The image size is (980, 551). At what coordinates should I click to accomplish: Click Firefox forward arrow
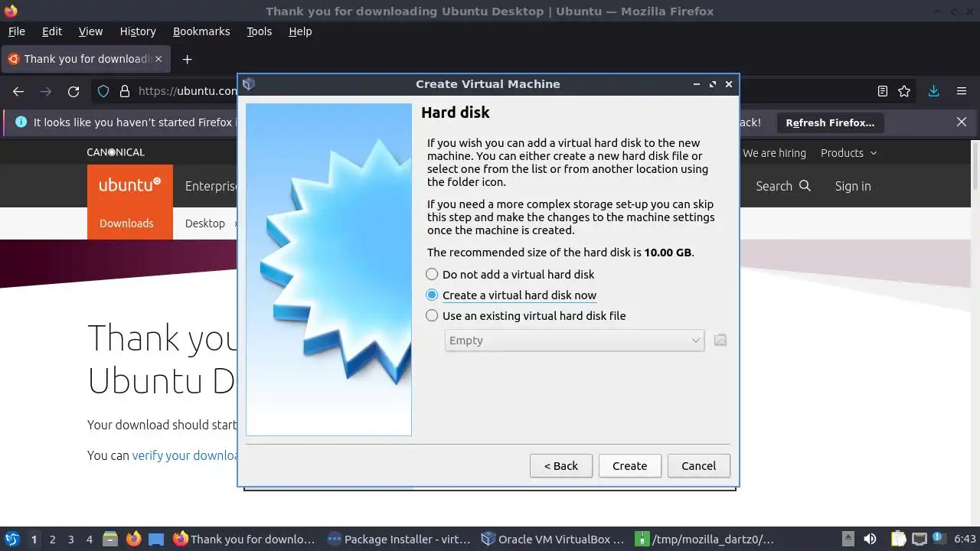[46, 91]
